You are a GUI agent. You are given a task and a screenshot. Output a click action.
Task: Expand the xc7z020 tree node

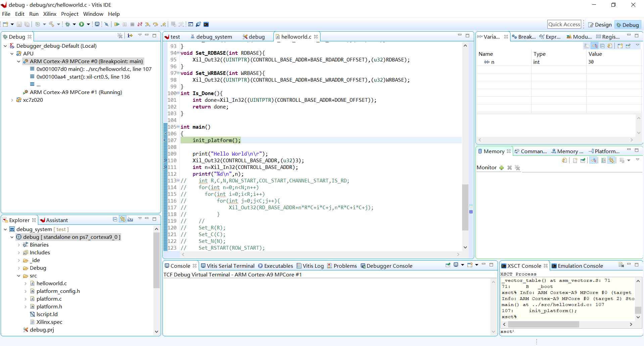click(12, 100)
